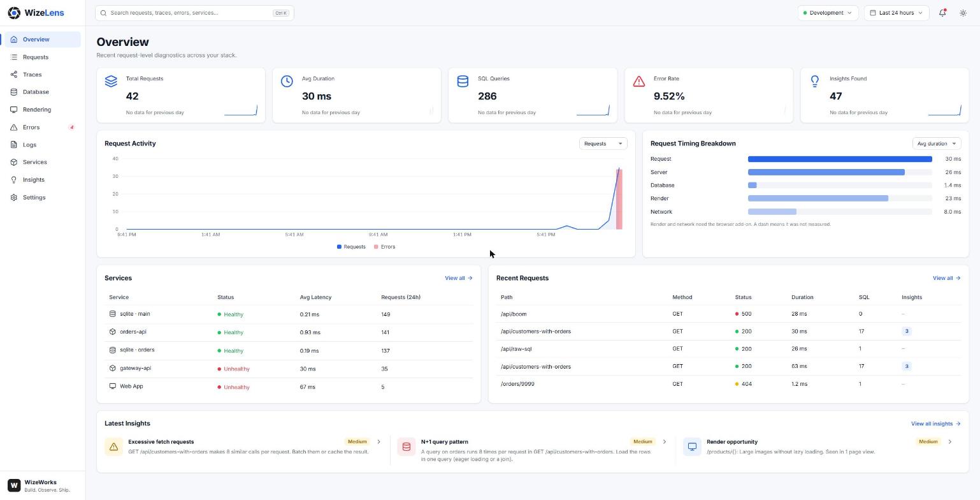Open the notifications bell

[x=942, y=13]
